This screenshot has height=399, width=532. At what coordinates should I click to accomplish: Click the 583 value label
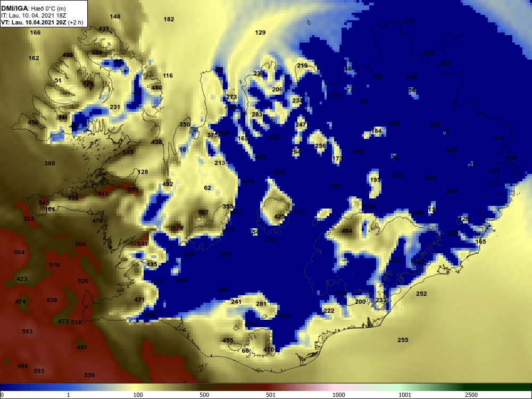pos(27,331)
